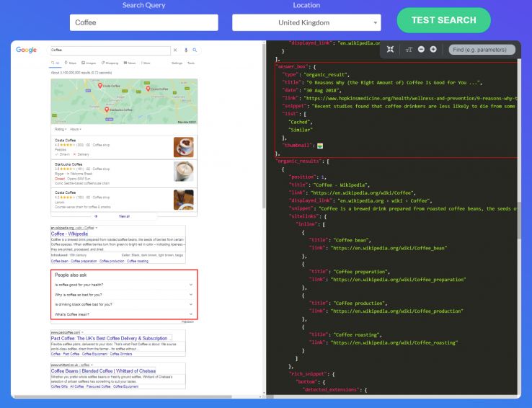Click the Search Query input field containing Coffee

(143, 22)
